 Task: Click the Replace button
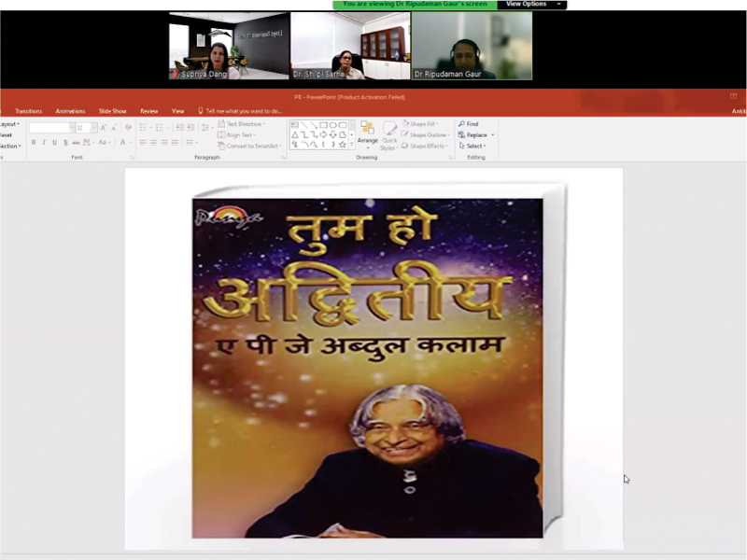point(476,134)
